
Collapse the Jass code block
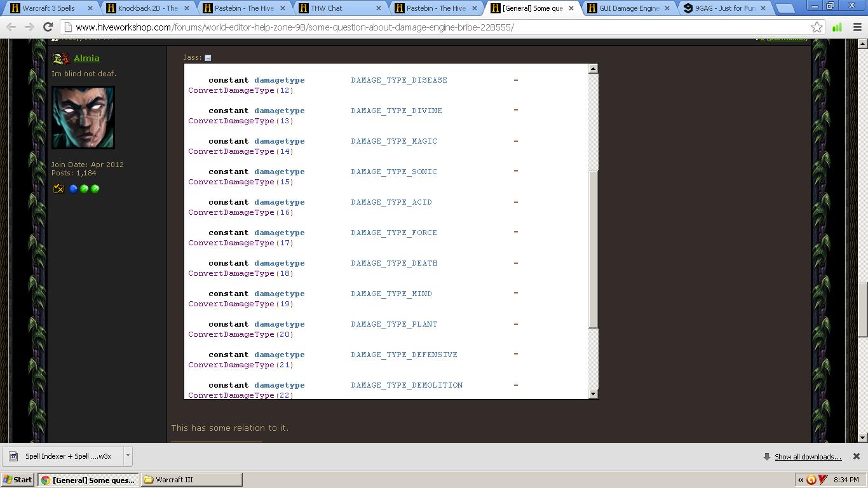tap(208, 58)
